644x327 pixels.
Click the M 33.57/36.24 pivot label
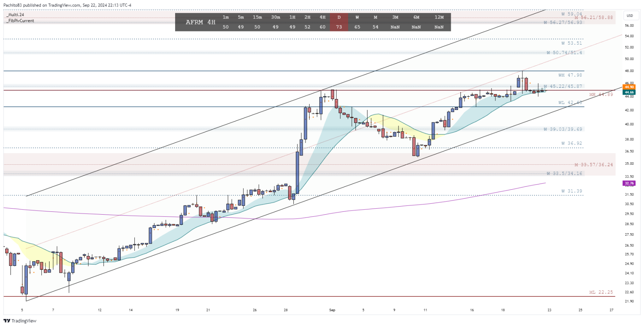pos(594,165)
